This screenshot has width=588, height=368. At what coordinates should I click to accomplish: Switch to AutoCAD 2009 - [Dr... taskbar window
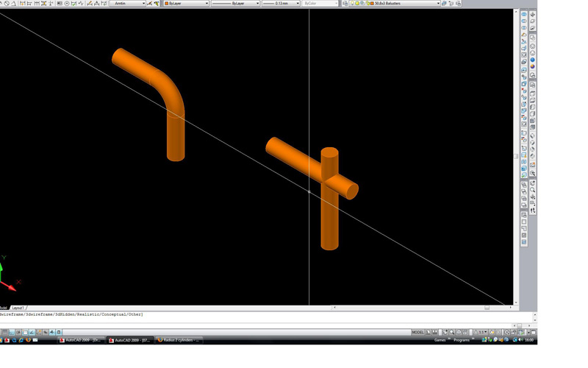click(x=80, y=340)
